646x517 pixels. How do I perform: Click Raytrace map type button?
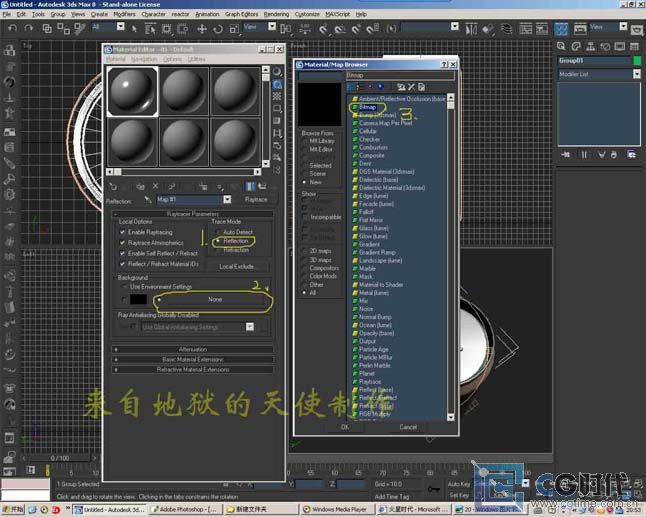[x=256, y=199]
